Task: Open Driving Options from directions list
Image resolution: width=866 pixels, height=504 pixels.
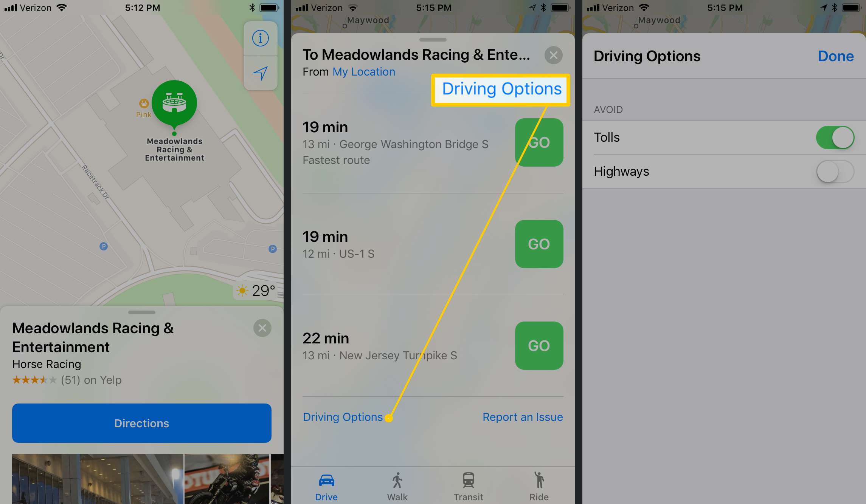Action: [x=342, y=417]
